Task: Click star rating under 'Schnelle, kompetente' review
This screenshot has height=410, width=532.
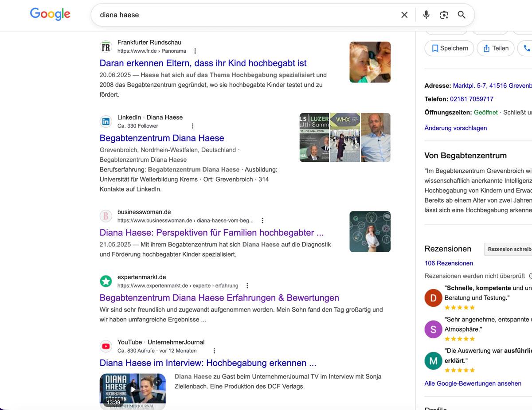Action: (460, 307)
